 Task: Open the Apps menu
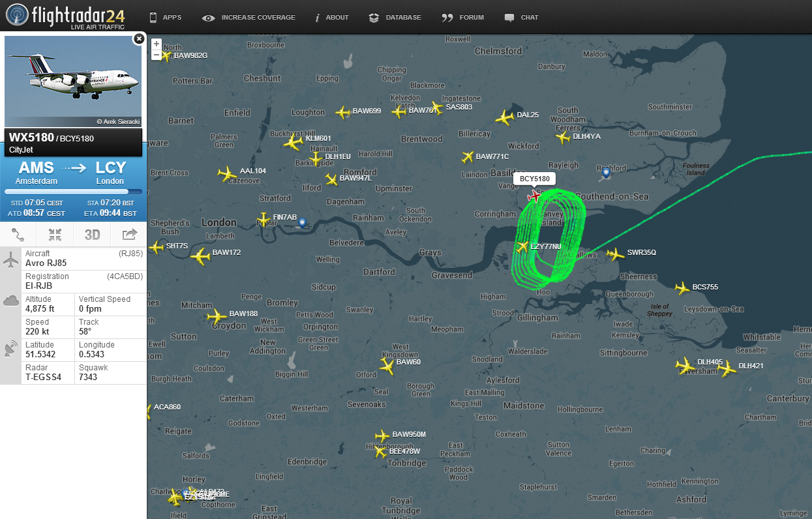click(x=166, y=18)
